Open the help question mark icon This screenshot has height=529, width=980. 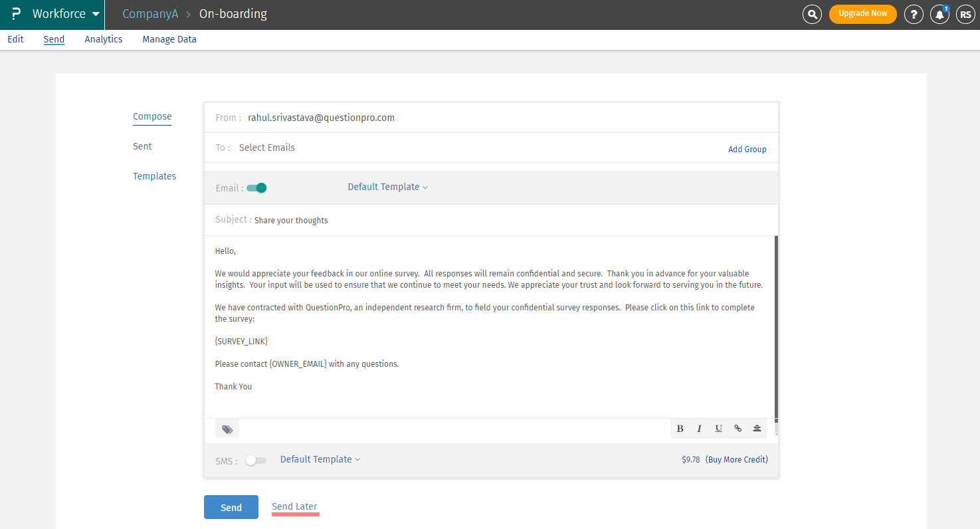pos(914,14)
